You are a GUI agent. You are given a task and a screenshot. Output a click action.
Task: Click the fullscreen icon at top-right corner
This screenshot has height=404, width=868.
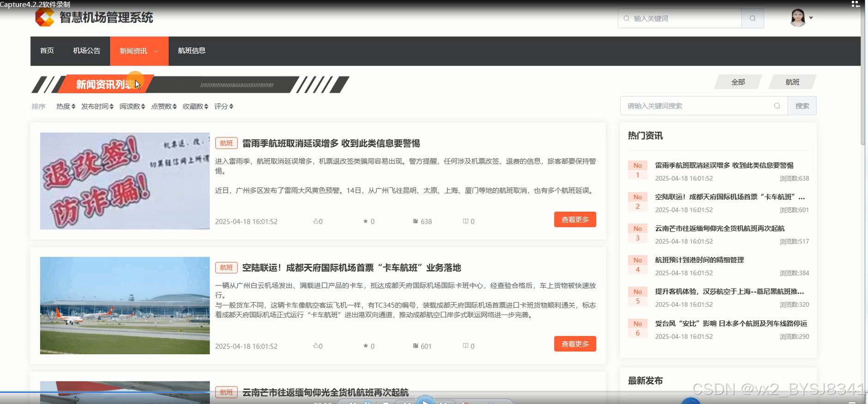point(856,4)
